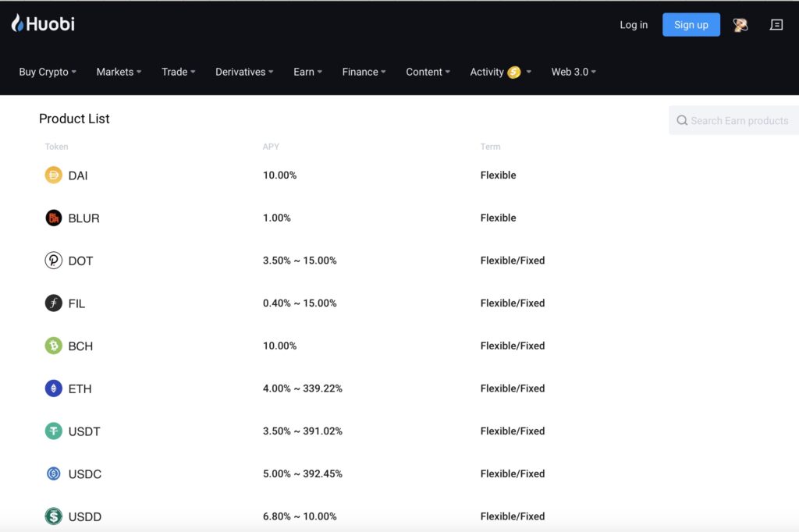Select the USDD token name
The width and height of the screenshot is (799, 532).
coord(84,516)
